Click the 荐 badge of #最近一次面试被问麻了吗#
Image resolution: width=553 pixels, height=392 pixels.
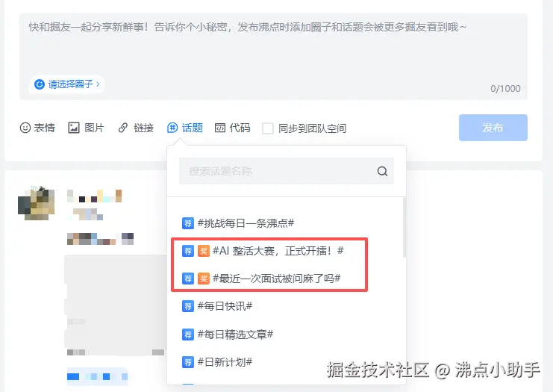[x=188, y=279]
